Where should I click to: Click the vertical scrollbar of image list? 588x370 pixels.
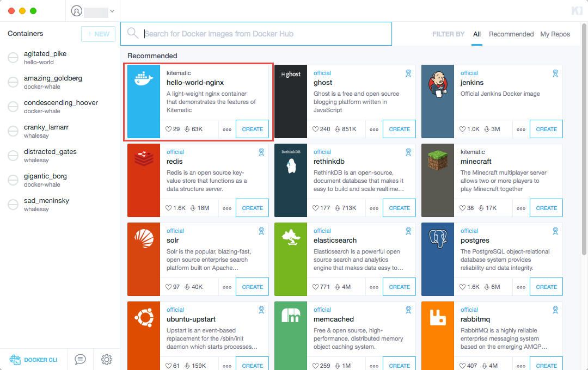pyautogui.click(x=584, y=139)
